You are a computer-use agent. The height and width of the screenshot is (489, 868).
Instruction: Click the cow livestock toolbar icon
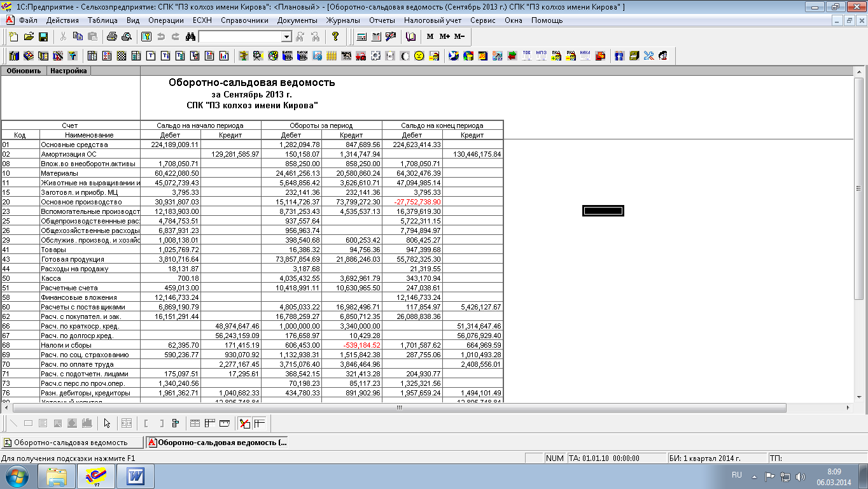point(346,56)
